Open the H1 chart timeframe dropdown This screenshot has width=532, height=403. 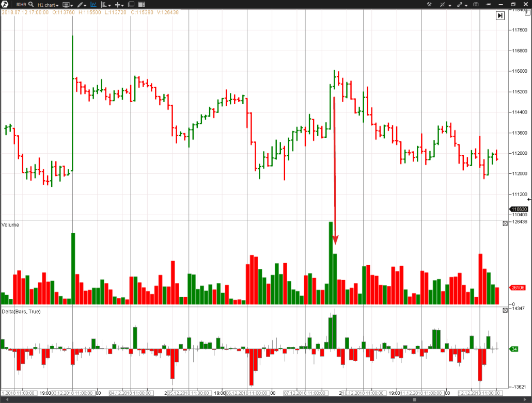tap(48, 5)
